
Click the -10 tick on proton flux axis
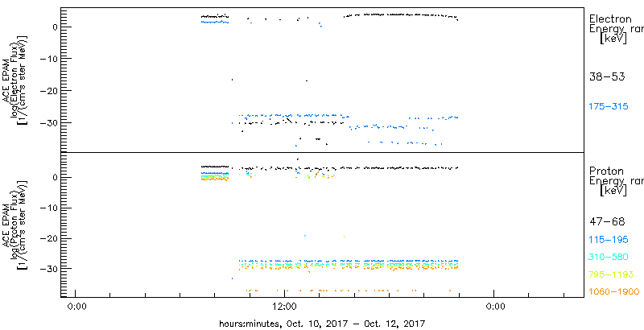[x=48, y=208]
